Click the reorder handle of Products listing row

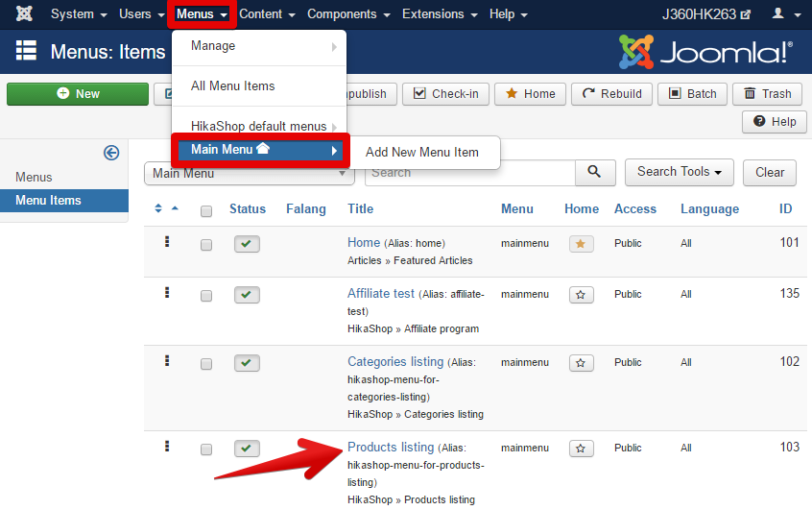pyautogui.click(x=167, y=447)
